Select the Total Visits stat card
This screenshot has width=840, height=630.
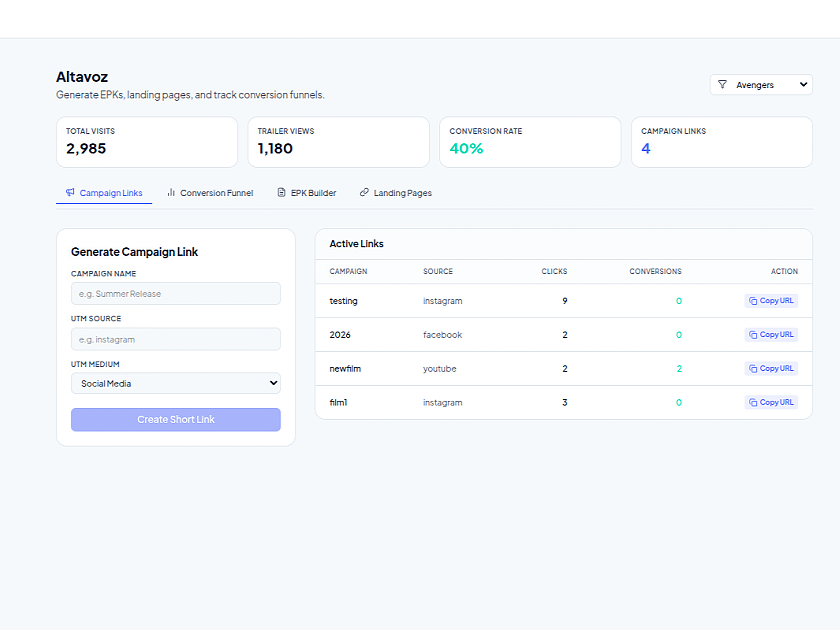pos(147,142)
